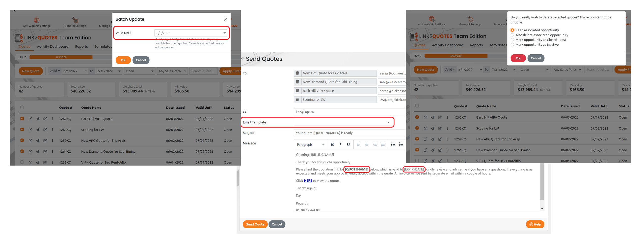The width and height of the screenshot is (644, 239).
Task: Open Templates tab in left window
Action: [103, 47]
